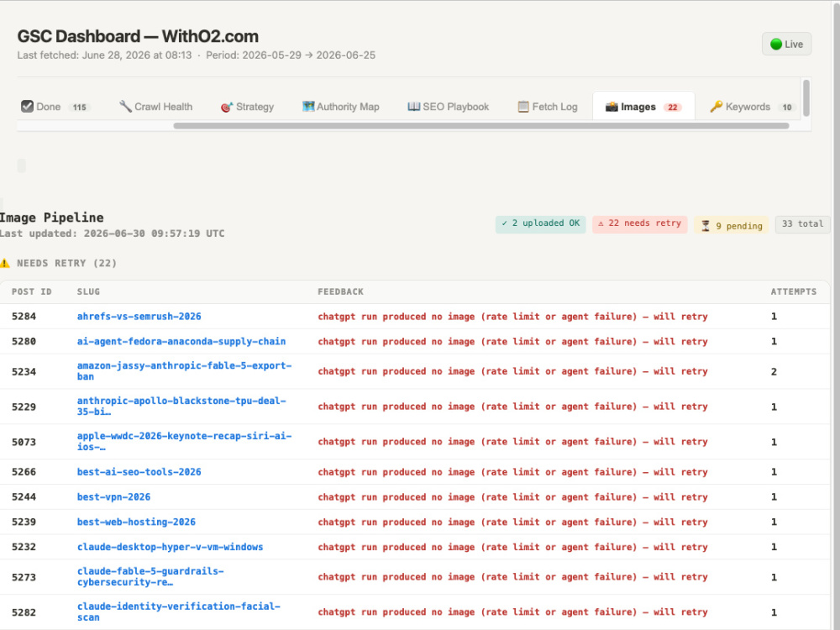Click the warning icon beside NEEDS RETRY heading
The image size is (840, 630).
coord(5,263)
